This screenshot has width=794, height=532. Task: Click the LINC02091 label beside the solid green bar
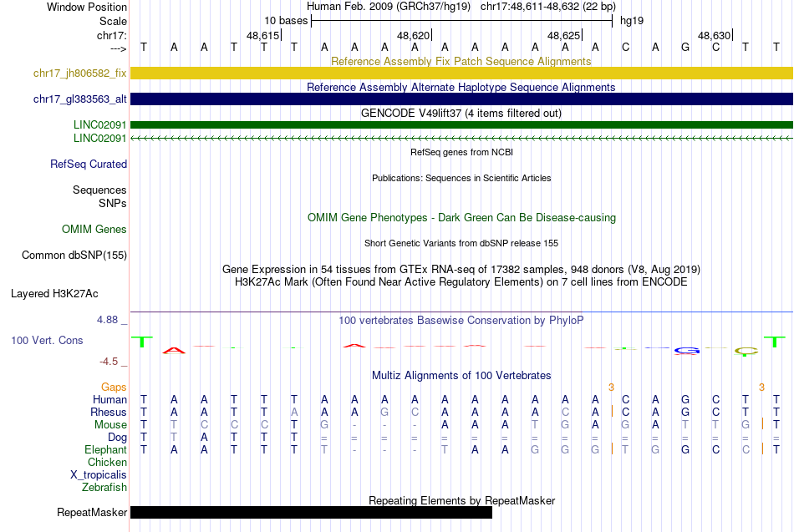point(99,125)
